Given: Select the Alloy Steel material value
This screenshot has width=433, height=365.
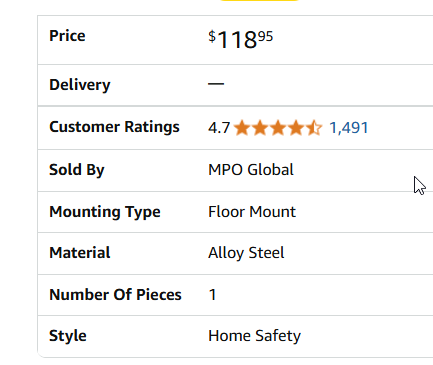Looking at the screenshot, I should (x=246, y=253).
